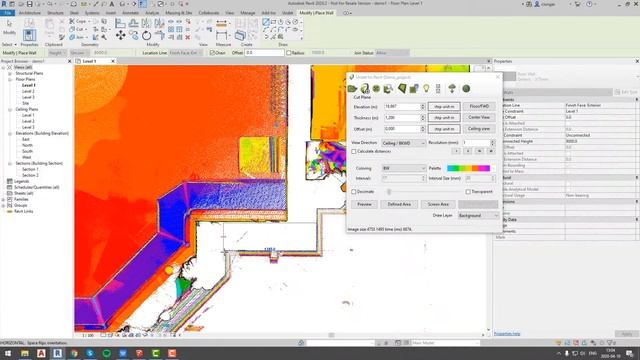Click the Defined Area button
640x360 pixels.
(399, 204)
